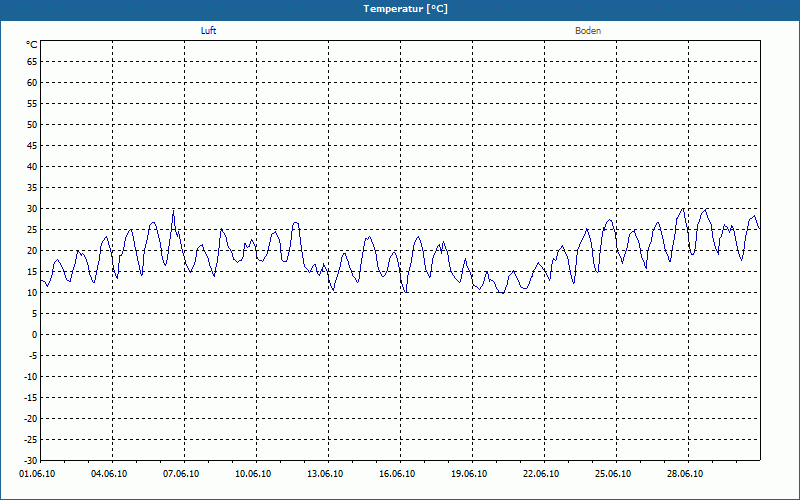
Task: Click the 20 y-axis value
Action: click(x=32, y=251)
